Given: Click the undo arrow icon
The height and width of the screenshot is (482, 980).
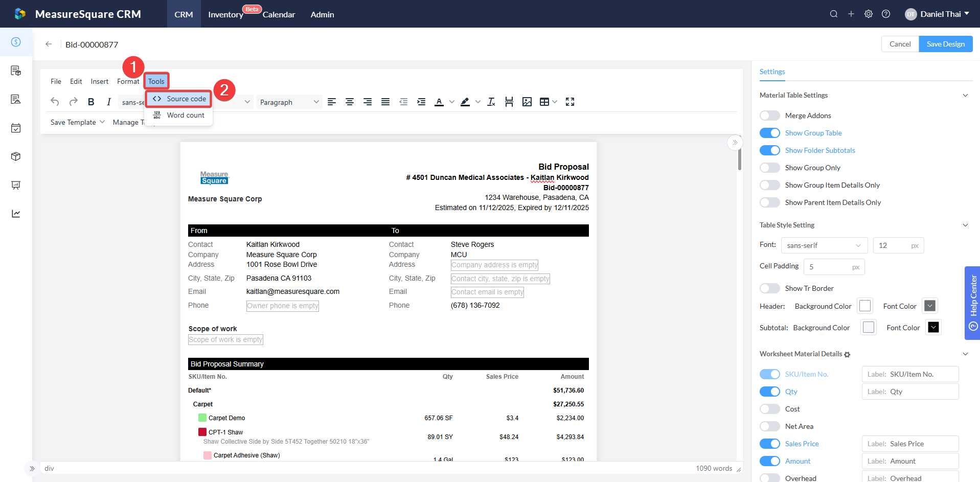Looking at the screenshot, I should tap(55, 102).
